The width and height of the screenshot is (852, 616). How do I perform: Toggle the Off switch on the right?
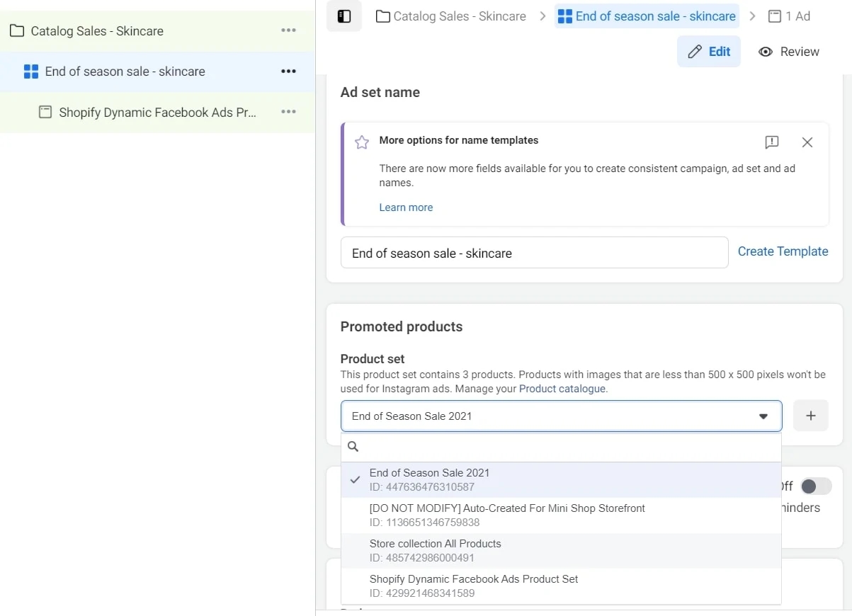(x=816, y=486)
